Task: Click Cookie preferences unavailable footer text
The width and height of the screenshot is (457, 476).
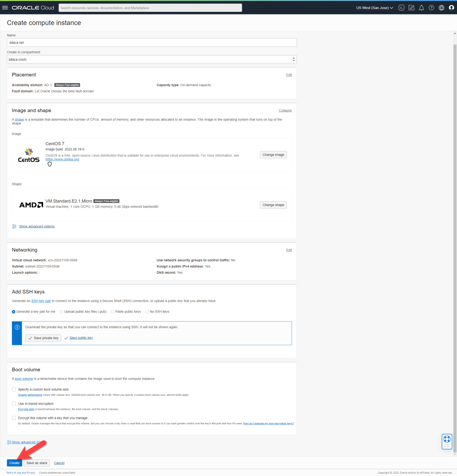Action: click(57, 473)
